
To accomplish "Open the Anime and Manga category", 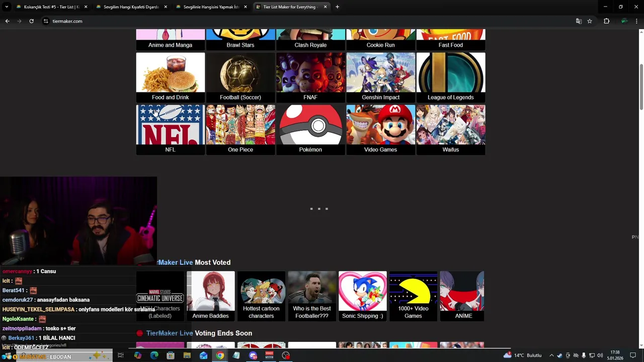I will pos(170,40).
